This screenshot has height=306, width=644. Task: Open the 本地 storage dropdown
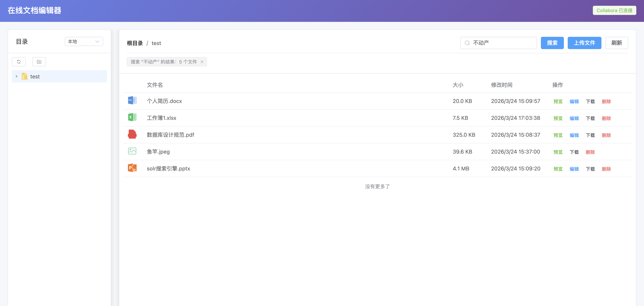click(x=84, y=41)
